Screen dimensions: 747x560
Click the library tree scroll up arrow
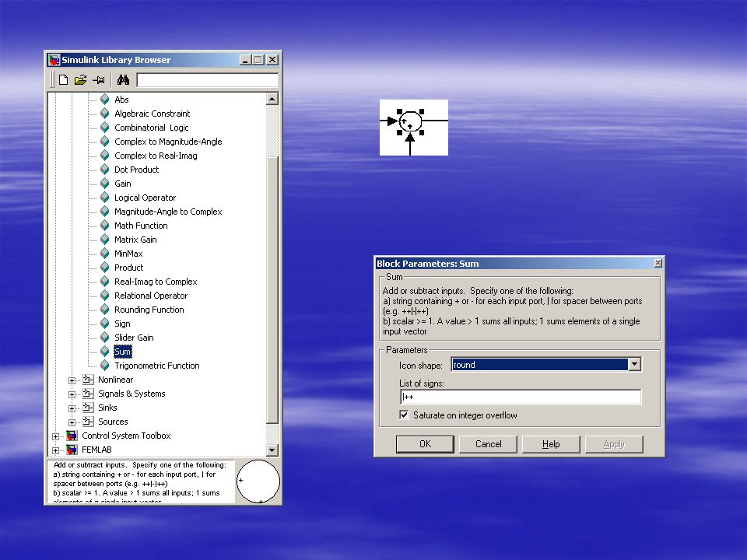click(x=272, y=99)
